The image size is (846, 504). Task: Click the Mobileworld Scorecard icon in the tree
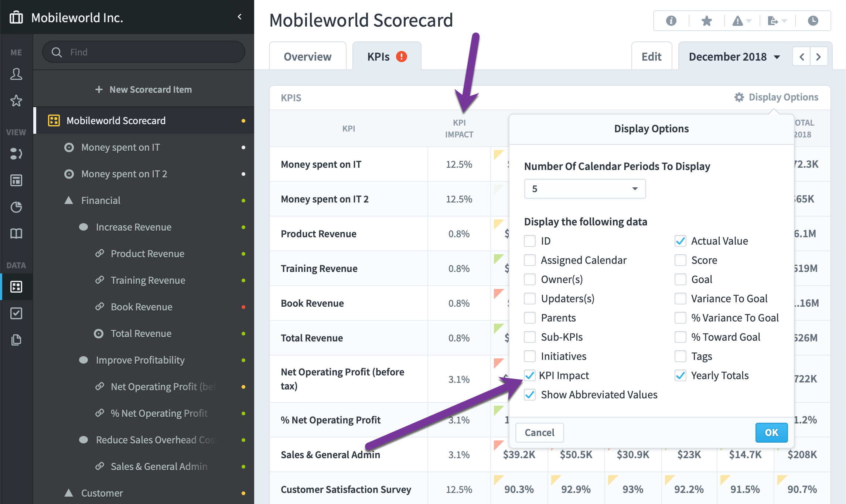click(x=54, y=120)
